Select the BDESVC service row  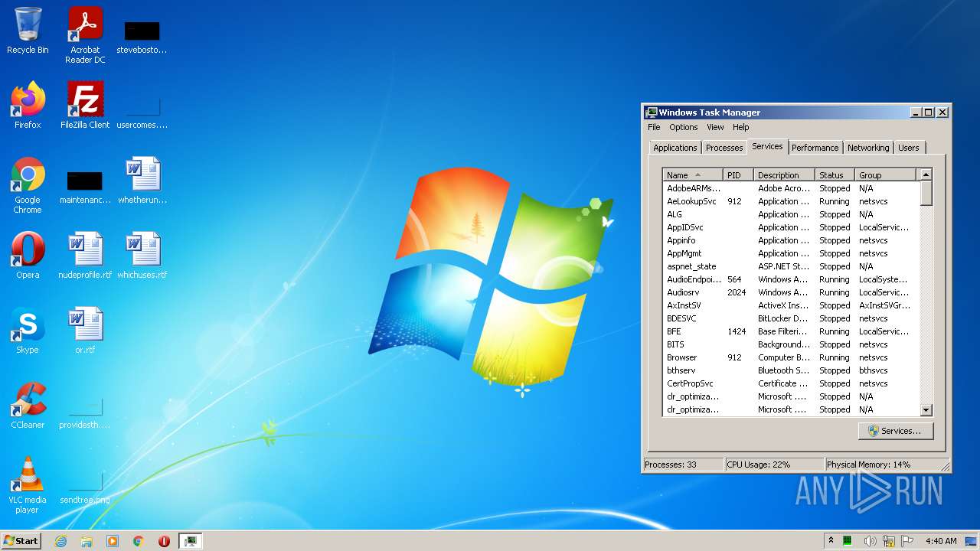tap(790, 318)
